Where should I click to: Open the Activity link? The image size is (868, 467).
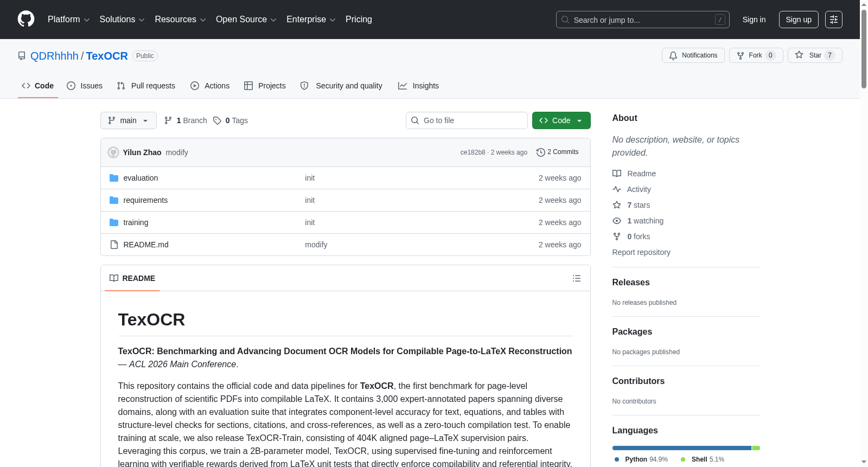632,189
